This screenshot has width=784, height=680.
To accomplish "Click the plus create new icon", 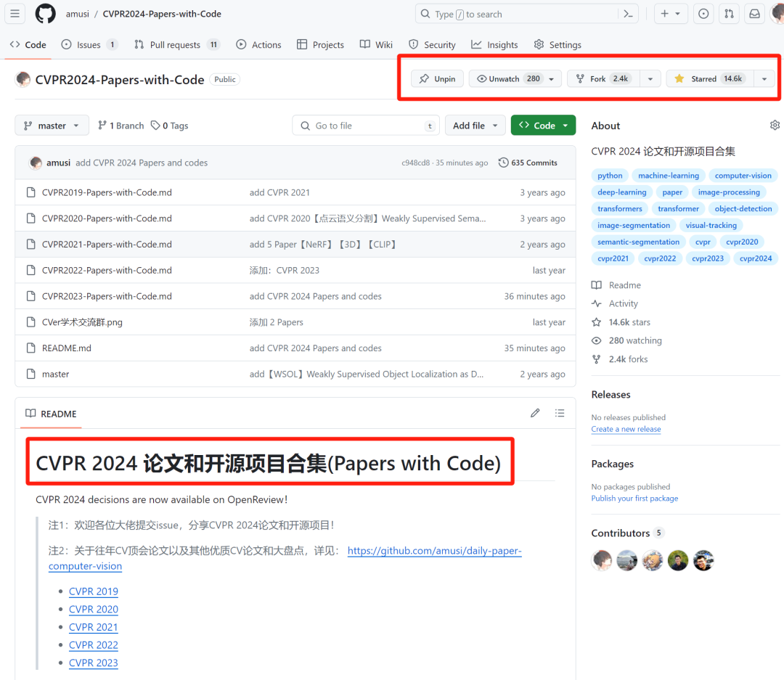I will (x=664, y=14).
